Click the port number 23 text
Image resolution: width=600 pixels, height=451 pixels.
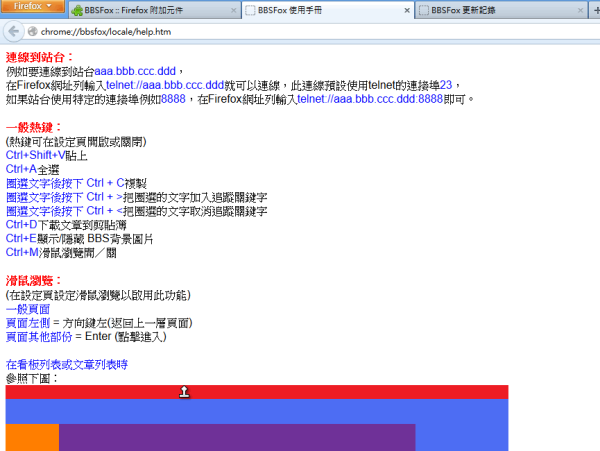coord(446,85)
